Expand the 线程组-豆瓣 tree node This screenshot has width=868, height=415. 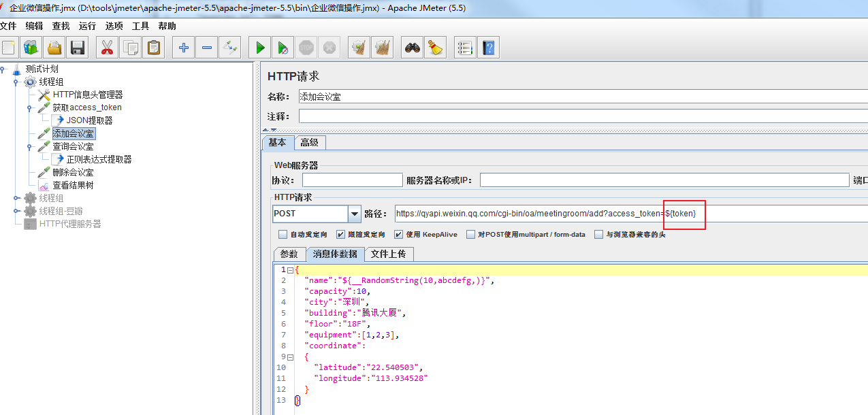16,211
